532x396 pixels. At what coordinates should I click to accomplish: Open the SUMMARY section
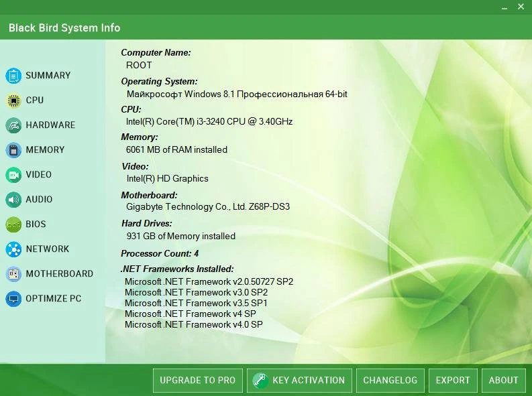pyautogui.click(x=48, y=75)
